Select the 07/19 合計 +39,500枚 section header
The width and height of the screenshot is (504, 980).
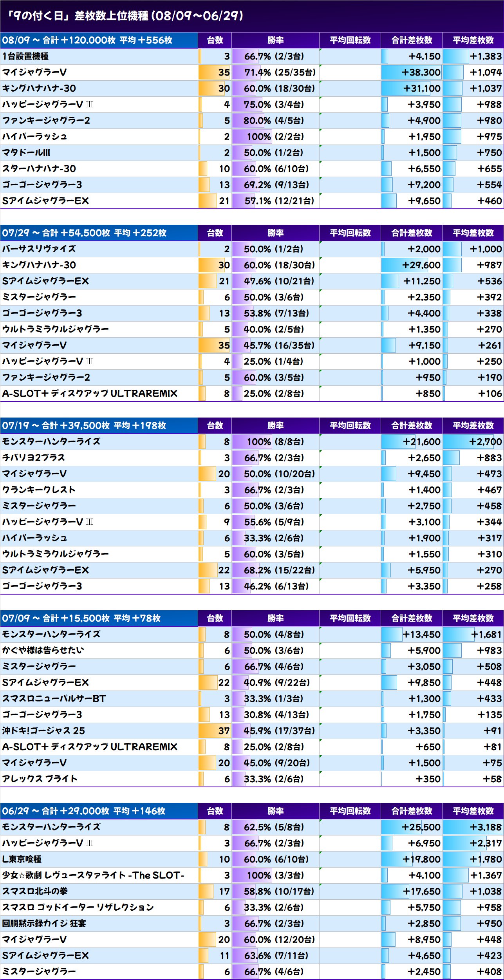tap(99, 425)
